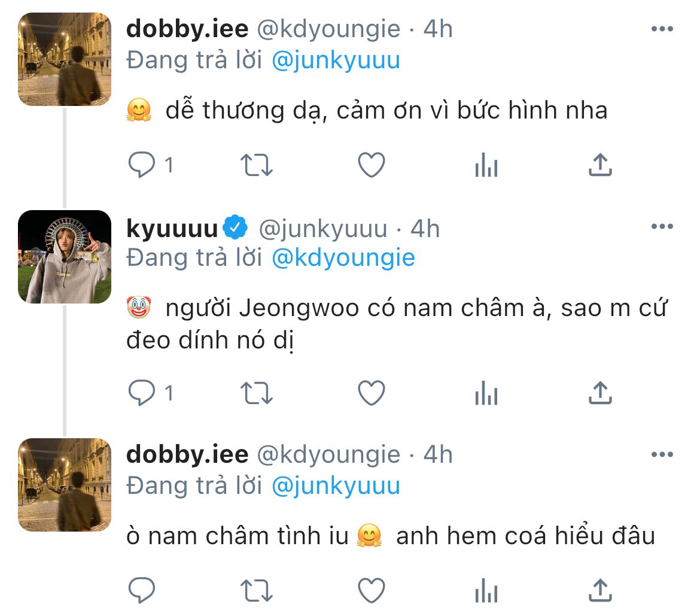Retweet the first dobby.iee tweet
Viewport: 700px width, 616px height.
click(256, 165)
